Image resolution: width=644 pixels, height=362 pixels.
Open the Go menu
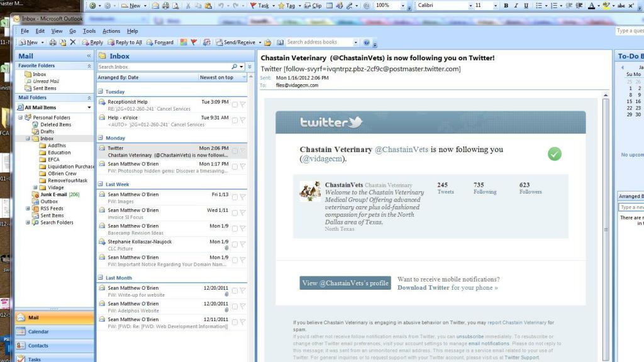click(x=73, y=31)
